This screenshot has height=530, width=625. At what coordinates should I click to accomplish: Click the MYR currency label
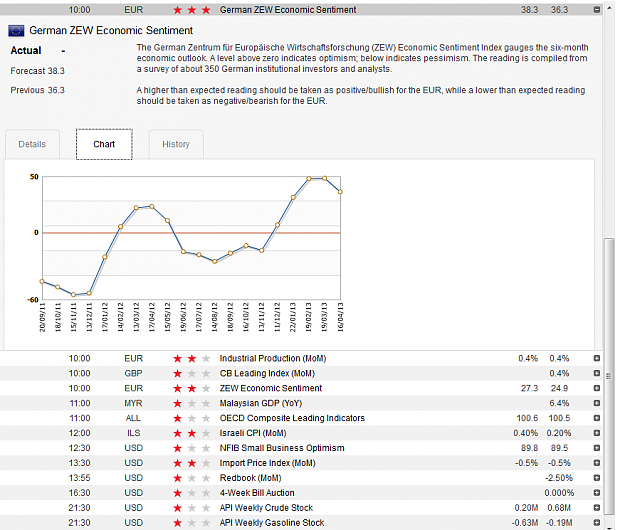pyautogui.click(x=133, y=403)
